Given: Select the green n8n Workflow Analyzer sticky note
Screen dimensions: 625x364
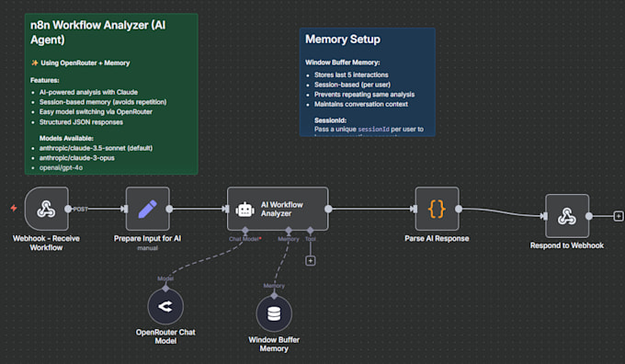Looking at the screenshot, I should 111,94.
